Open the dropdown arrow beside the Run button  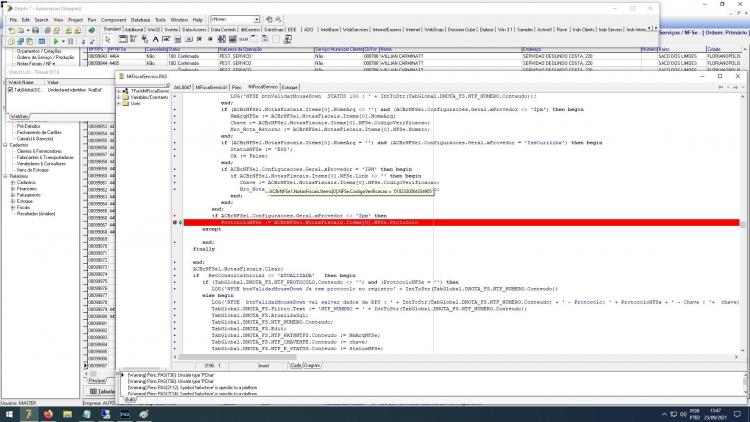63,42
